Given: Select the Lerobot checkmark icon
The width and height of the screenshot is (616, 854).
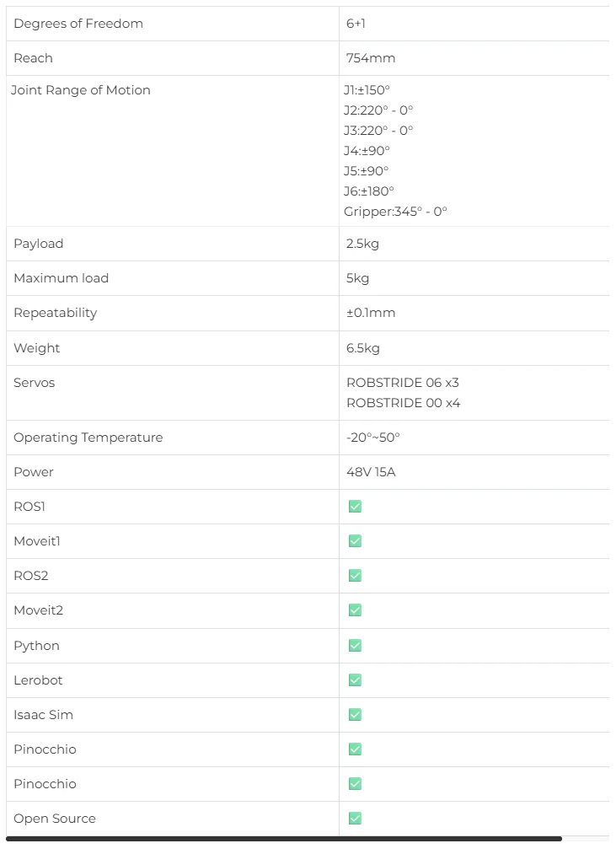Looking at the screenshot, I should click(x=355, y=680).
